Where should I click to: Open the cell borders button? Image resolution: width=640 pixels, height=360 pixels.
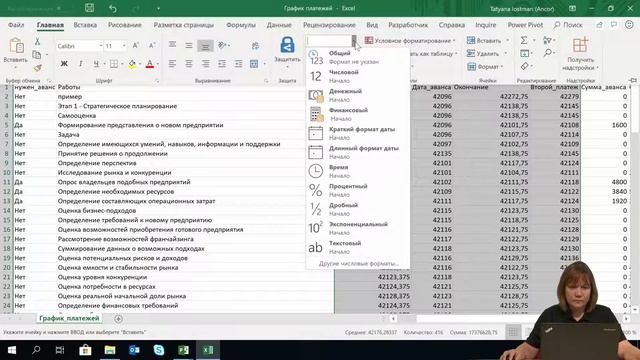click(114, 64)
